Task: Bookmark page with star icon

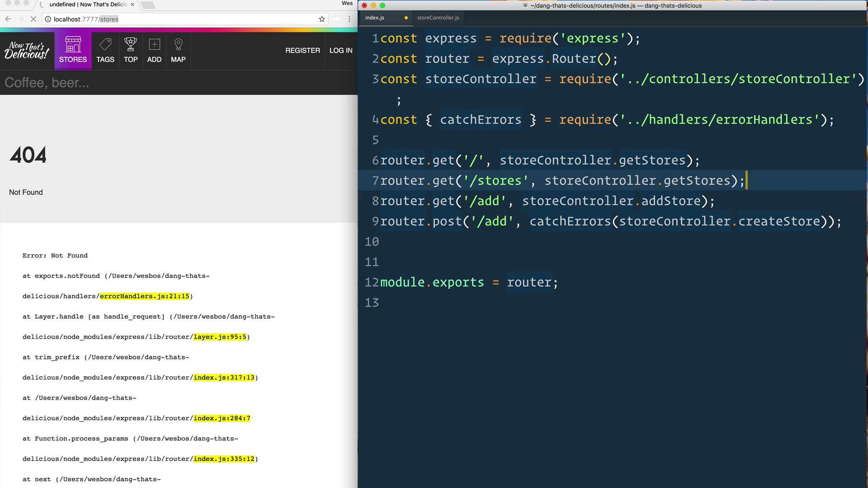Action: click(322, 19)
